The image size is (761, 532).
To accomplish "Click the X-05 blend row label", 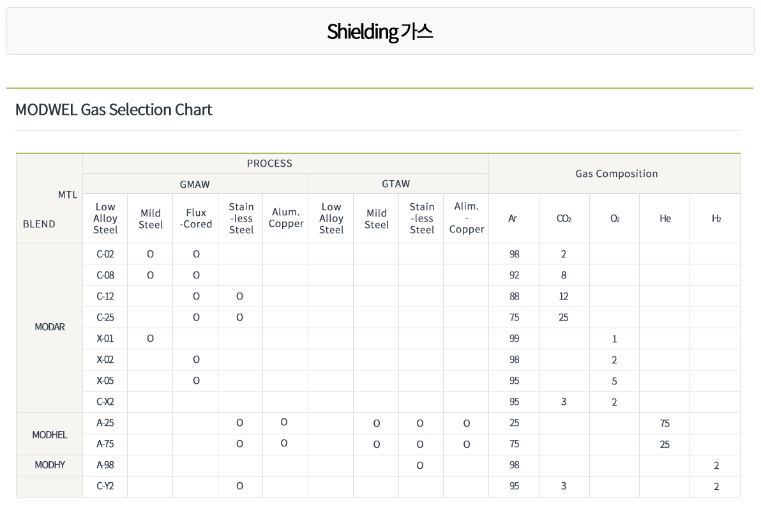I will (x=105, y=381).
